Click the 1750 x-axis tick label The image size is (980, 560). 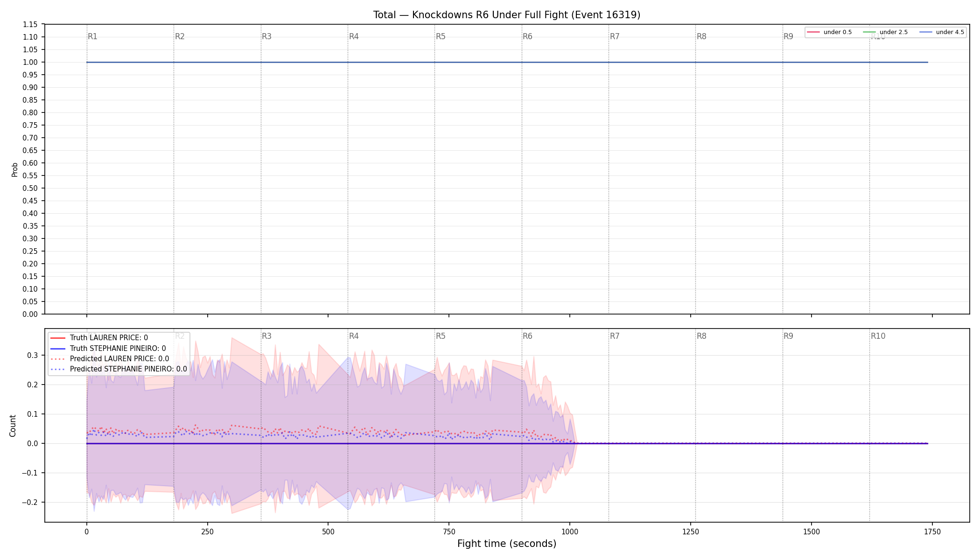(x=932, y=532)
